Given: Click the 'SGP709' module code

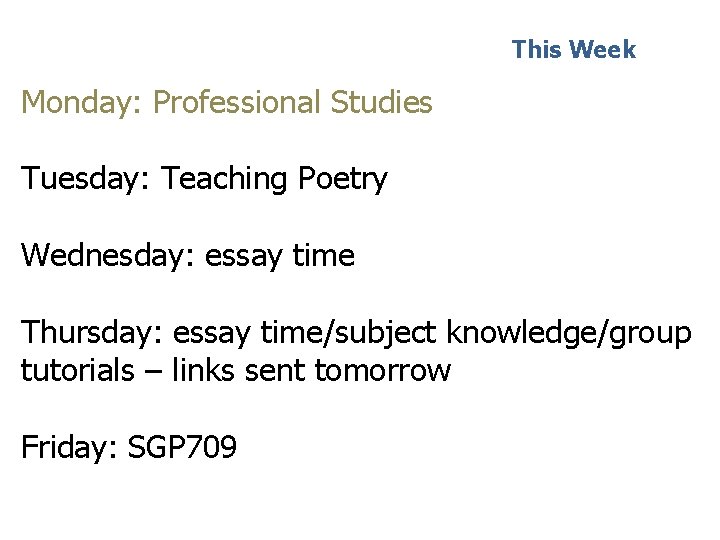Looking at the screenshot, I should [182, 446].
